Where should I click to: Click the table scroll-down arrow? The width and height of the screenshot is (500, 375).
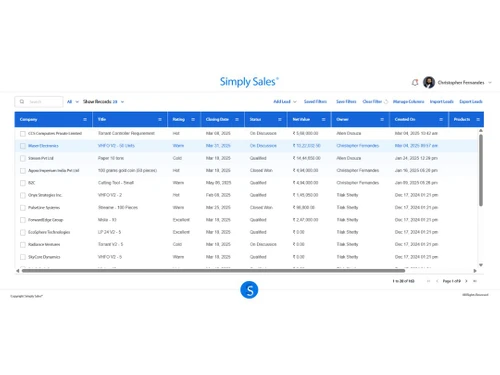(x=481, y=265)
